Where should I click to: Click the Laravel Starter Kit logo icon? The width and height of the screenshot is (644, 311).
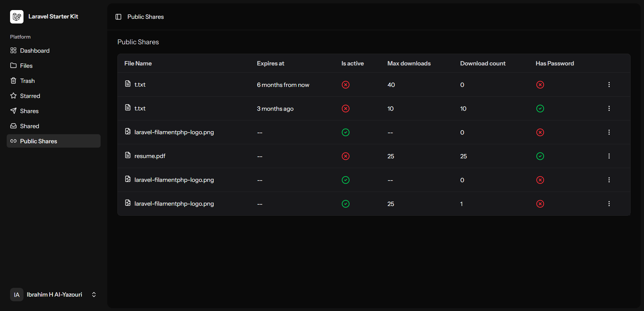click(17, 17)
